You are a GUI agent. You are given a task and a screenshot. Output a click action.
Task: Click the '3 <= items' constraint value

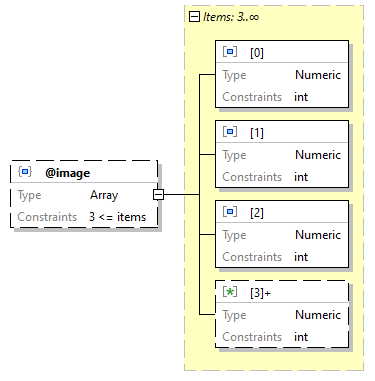(x=118, y=217)
